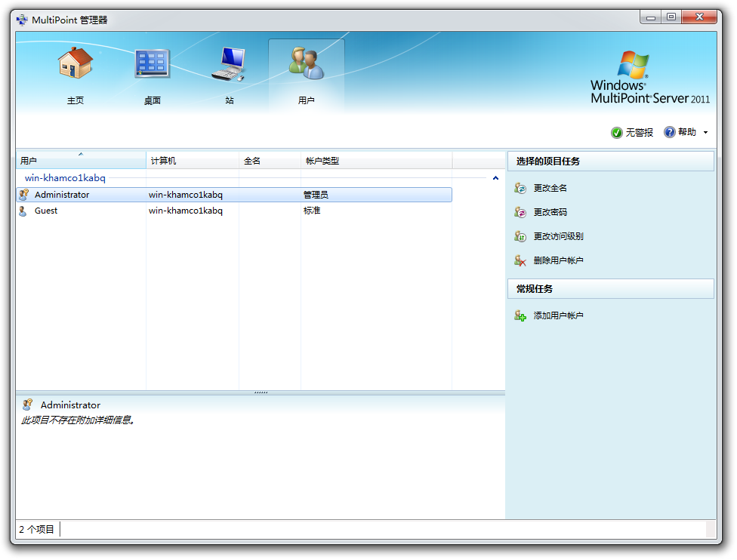Image resolution: width=737 pixels, height=560 pixels.
Task: Sort by the 全名 column header
Action: (x=270, y=161)
